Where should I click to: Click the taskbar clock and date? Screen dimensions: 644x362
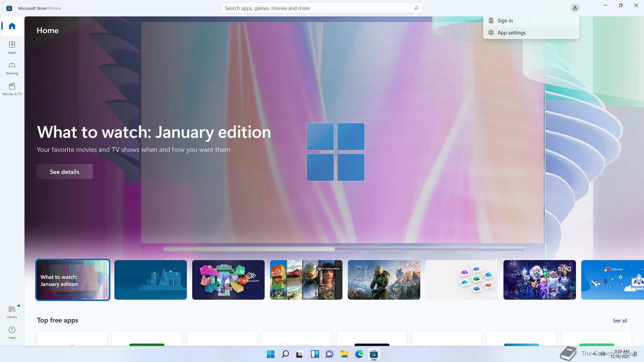tap(620, 354)
